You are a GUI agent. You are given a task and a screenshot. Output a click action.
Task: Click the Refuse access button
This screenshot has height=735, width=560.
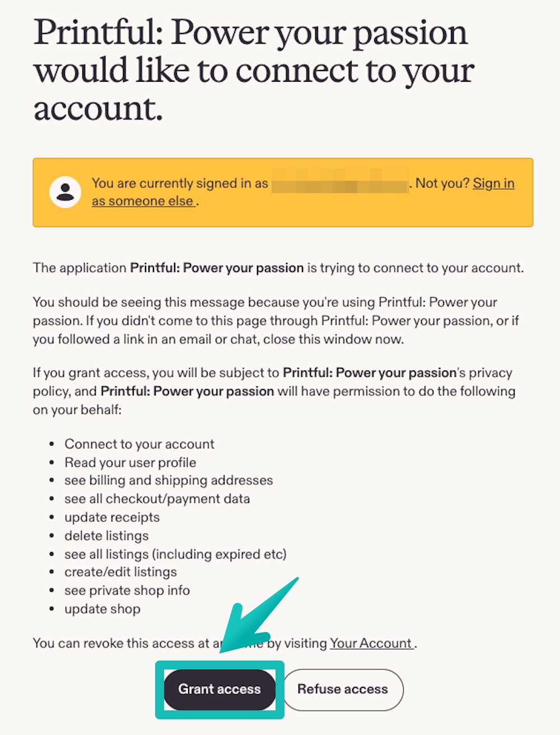[x=343, y=690]
